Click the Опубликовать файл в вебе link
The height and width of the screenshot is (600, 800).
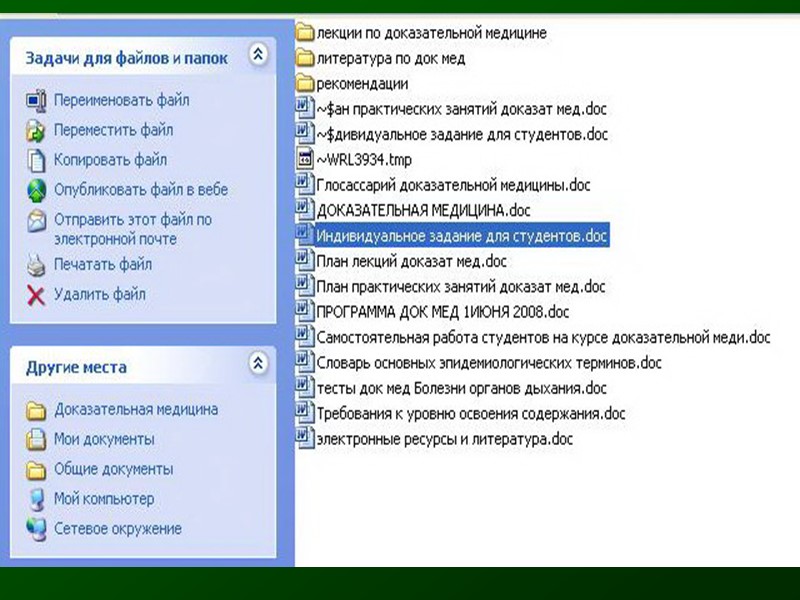pos(141,190)
